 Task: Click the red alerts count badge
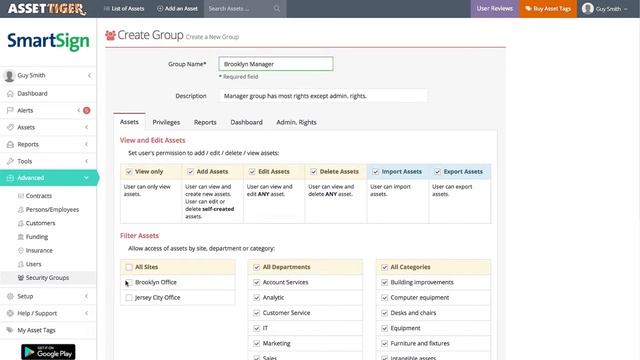(87, 110)
